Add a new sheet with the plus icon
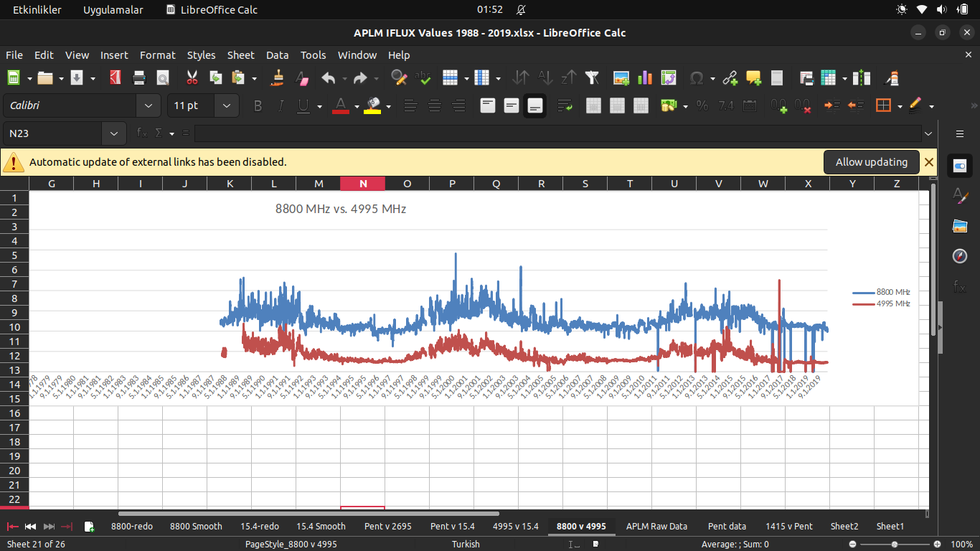980x551 pixels. click(90, 527)
